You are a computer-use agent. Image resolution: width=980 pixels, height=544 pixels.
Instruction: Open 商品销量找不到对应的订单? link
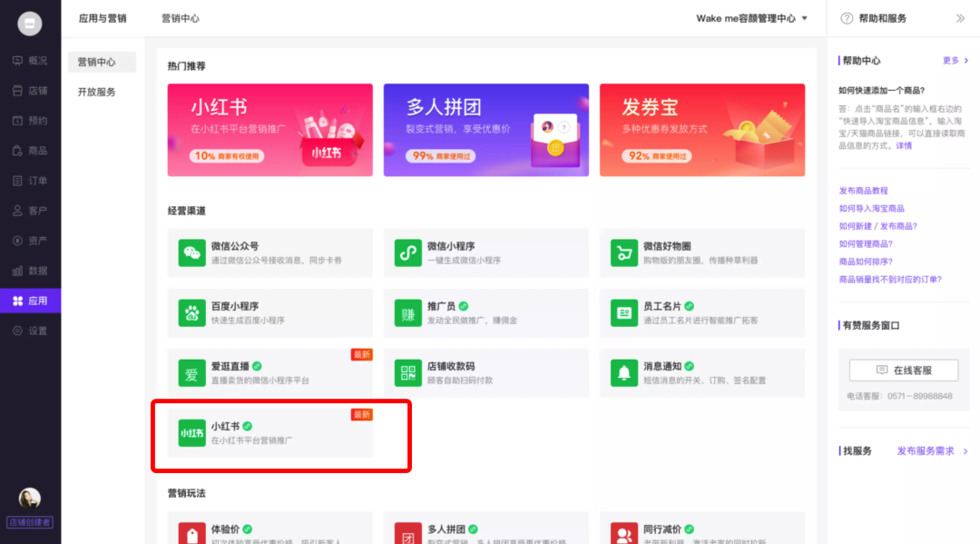(x=890, y=280)
